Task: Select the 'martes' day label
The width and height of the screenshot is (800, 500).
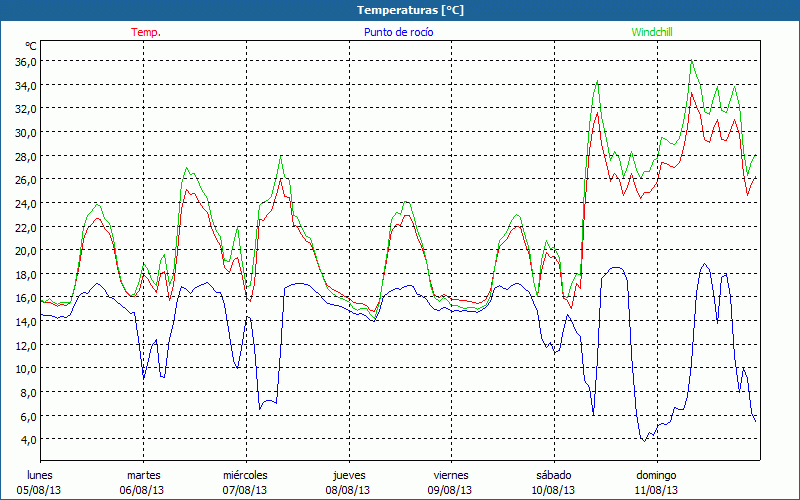Action: coord(143,475)
